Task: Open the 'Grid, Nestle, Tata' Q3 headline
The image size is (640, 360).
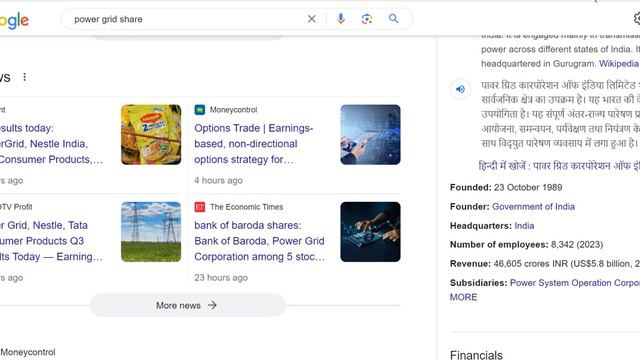Action: [x=51, y=241]
